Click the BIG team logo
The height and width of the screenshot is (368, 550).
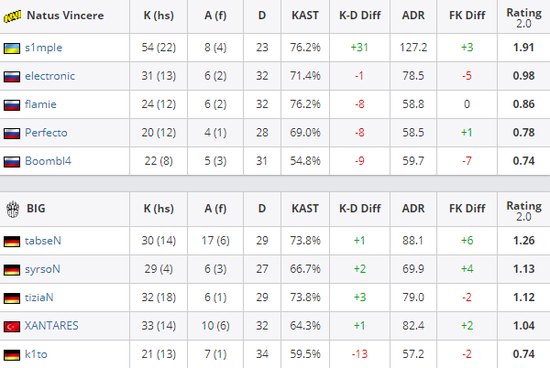(x=13, y=209)
